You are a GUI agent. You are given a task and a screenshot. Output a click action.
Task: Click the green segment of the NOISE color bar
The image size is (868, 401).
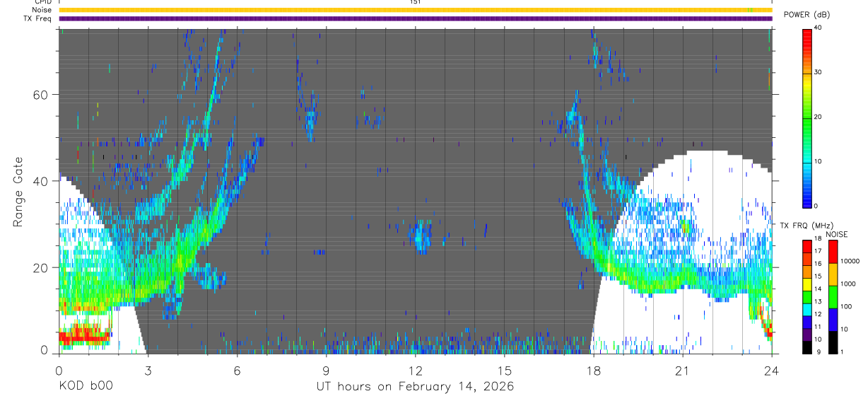coord(833,297)
